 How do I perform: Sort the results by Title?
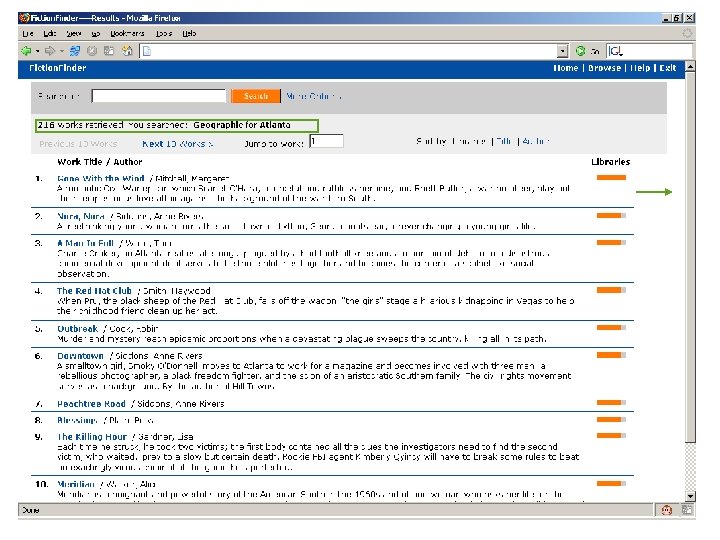click(x=504, y=141)
